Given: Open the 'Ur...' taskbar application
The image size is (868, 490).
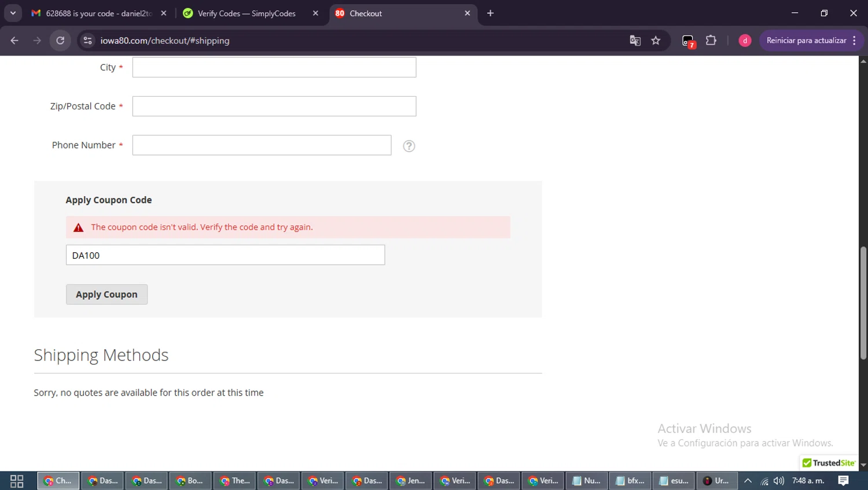Looking at the screenshot, I should click(x=717, y=481).
